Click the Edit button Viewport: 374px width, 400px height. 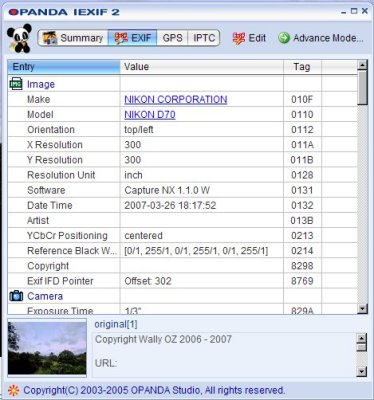click(249, 38)
